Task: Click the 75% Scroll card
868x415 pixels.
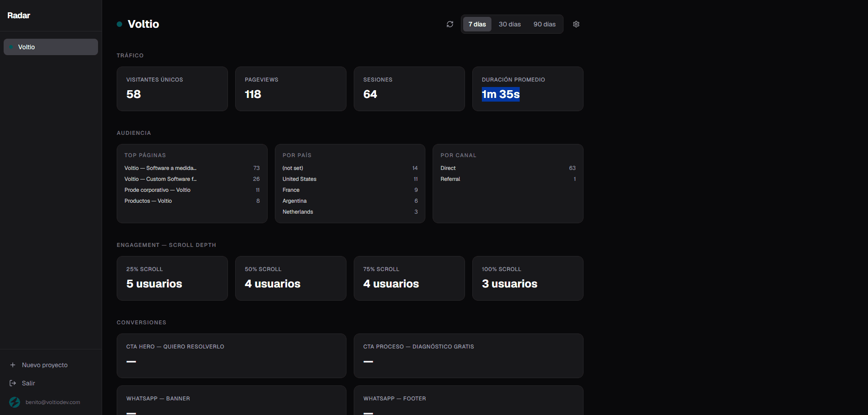Action: pos(409,278)
